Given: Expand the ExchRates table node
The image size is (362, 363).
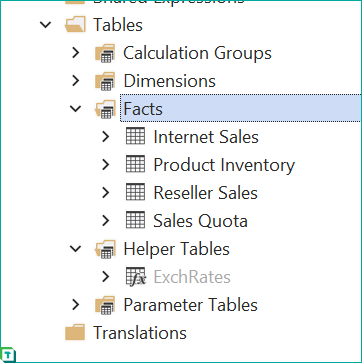Looking at the screenshot, I should (x=106, y=277).
